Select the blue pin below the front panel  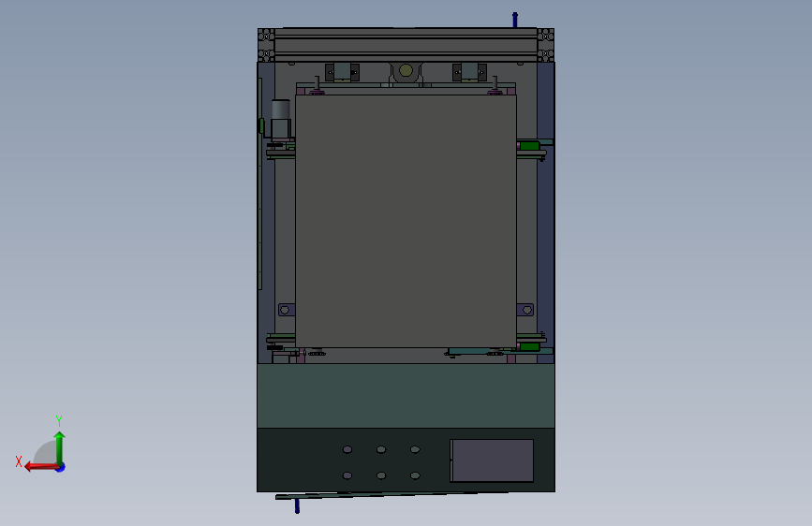point(297,505)
